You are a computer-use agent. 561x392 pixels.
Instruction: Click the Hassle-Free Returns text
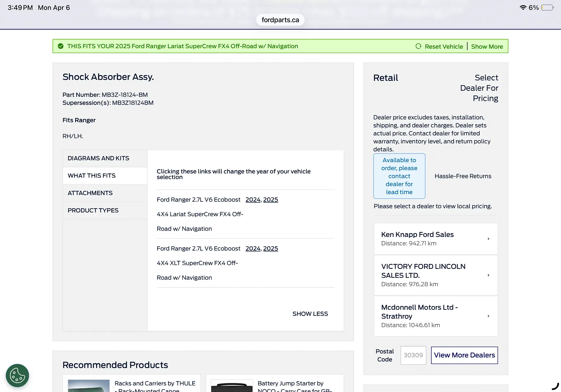463,176
